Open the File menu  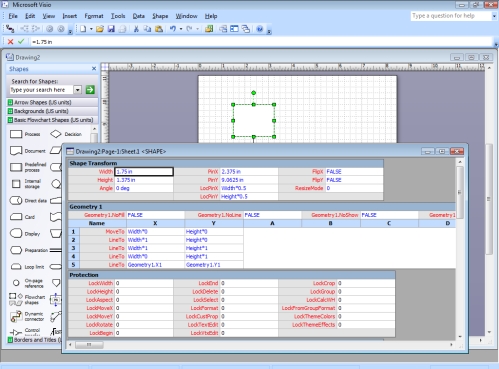pos(13,16)
